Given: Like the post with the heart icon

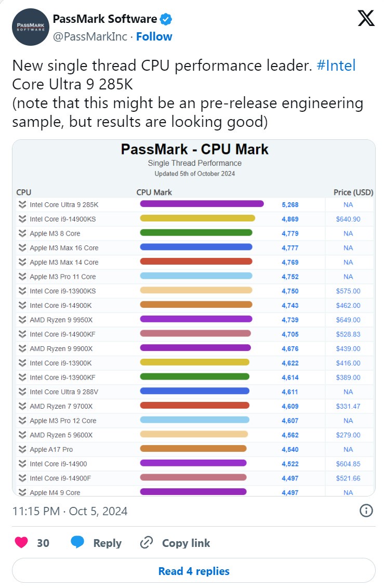Looking at the screenshot, I should 21,543.
